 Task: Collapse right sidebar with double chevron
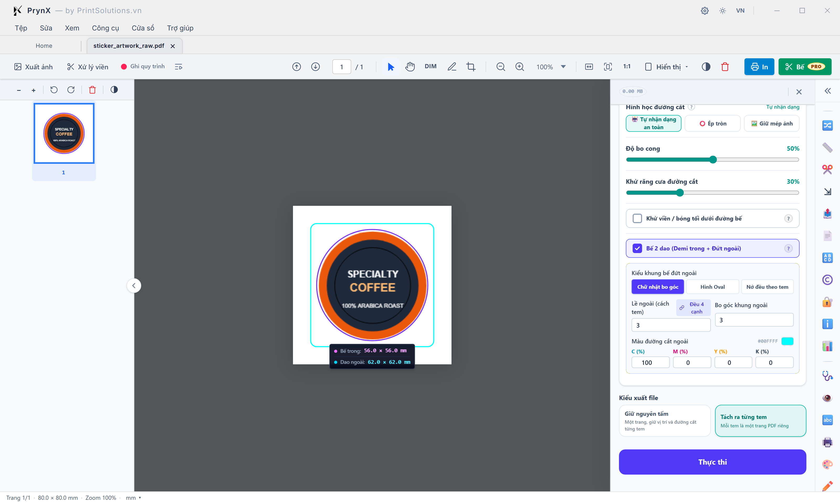point(827,91)
